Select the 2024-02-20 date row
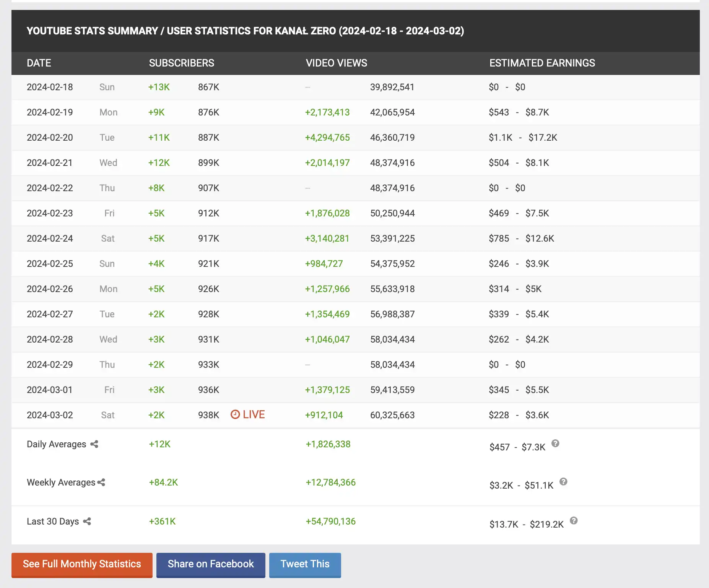This screenshot has width=709, height=588. coord(50,138)
